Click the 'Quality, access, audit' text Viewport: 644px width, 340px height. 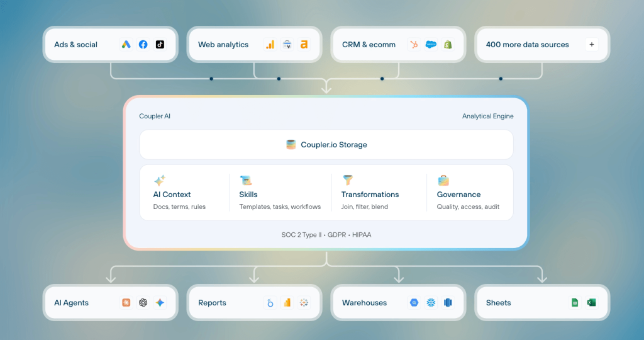click(x=468, y=207)
